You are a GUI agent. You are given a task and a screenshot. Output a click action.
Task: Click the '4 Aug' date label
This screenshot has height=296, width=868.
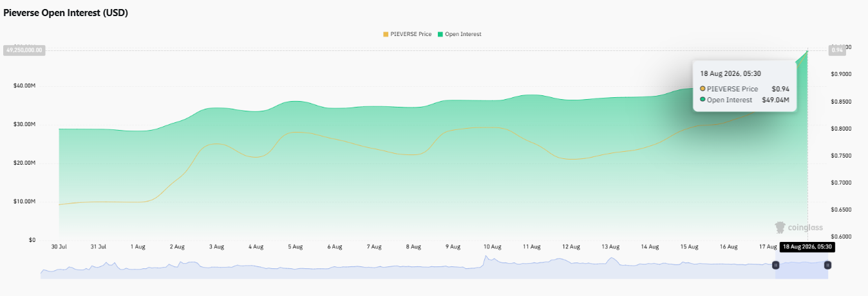tap(256, 246)
